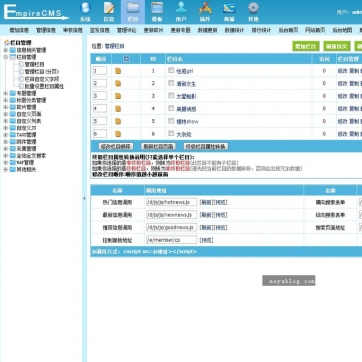This screenshot has width=362, height=362.
Task: Open 批量设置栏目属性 tree item
Action: [44, 86]
